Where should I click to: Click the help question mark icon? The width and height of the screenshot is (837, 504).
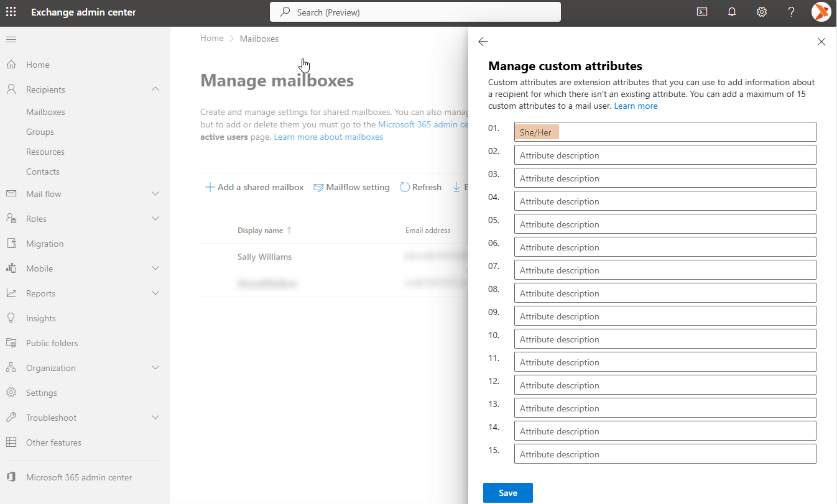(x=791, y=12)
